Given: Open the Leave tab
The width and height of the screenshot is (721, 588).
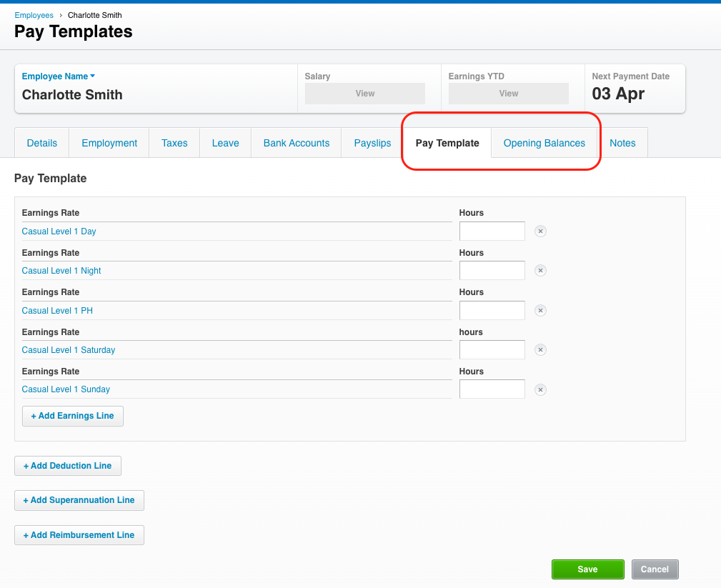Looking at the screenshot, I should [x=225, y=143].
